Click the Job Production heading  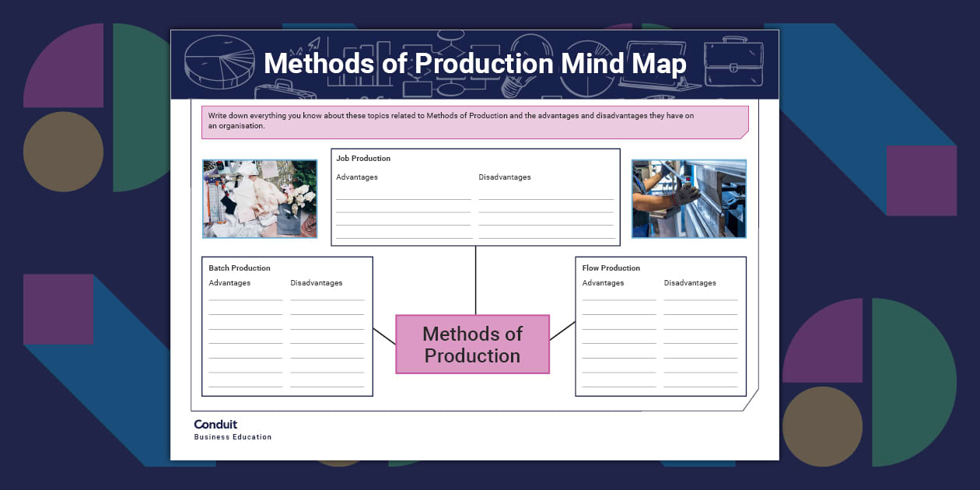(x=363, y=159)
